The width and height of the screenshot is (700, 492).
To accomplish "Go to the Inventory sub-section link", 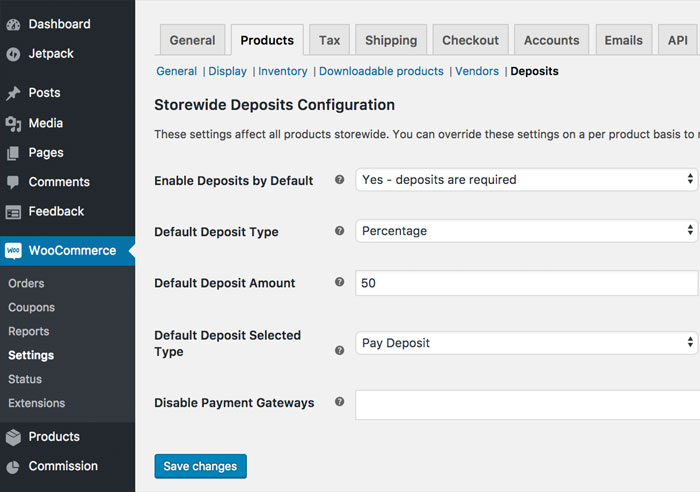I will tap(283, 71).
